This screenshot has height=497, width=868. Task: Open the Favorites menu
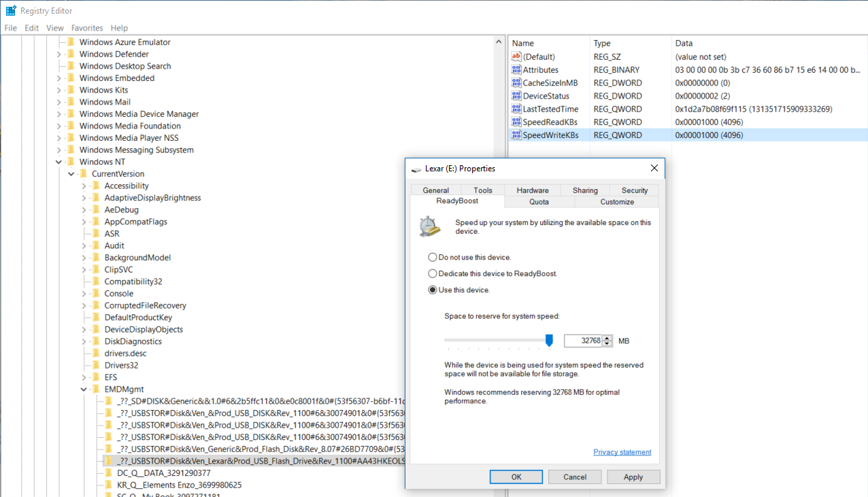[87, 28]
